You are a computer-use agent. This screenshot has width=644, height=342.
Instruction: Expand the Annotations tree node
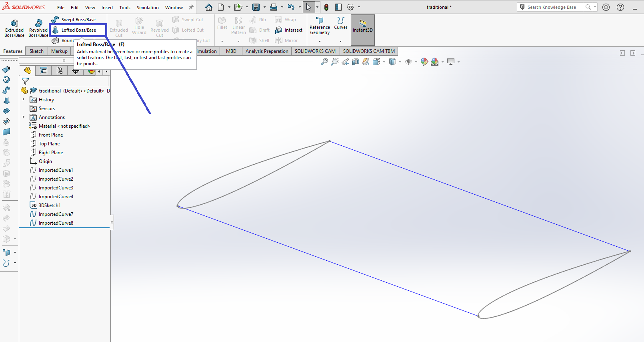(24, 117)
